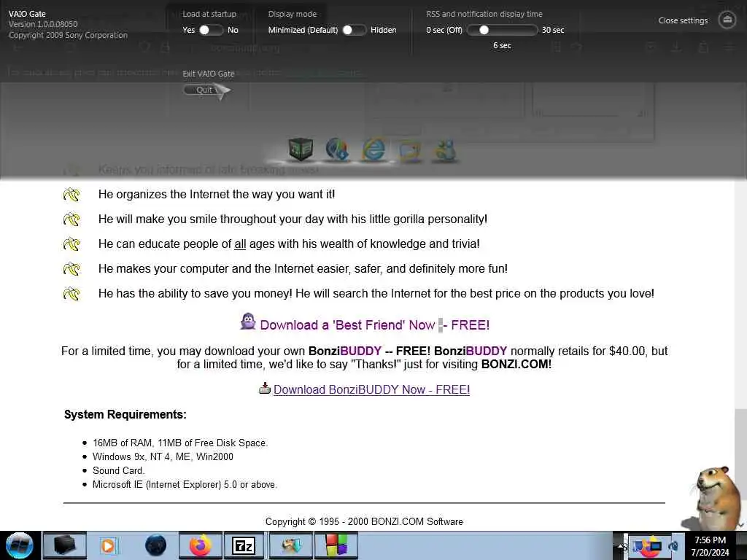Click the 'System Requirements:' heading
The image size is (747, 560).
tap(125, 414)
